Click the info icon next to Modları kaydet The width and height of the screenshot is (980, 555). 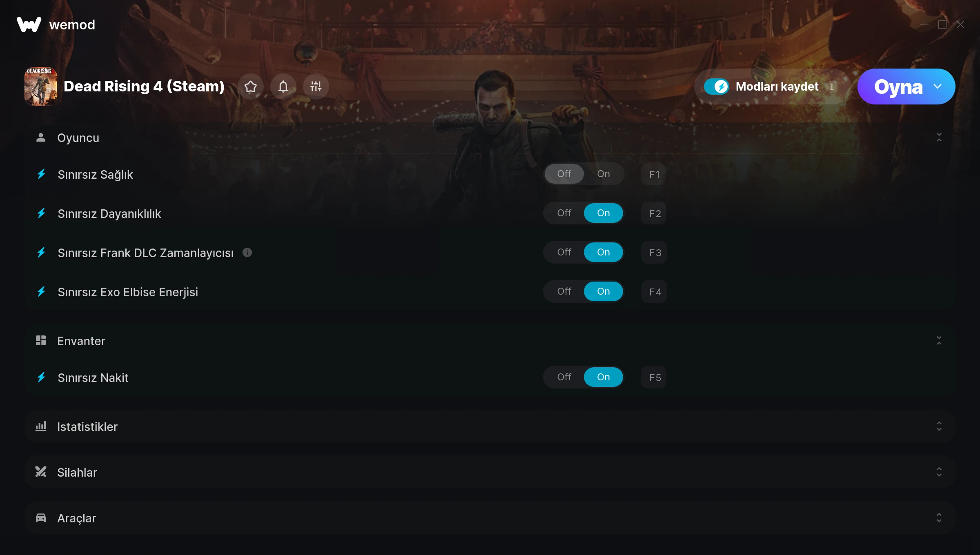click(x=831, y=87)
